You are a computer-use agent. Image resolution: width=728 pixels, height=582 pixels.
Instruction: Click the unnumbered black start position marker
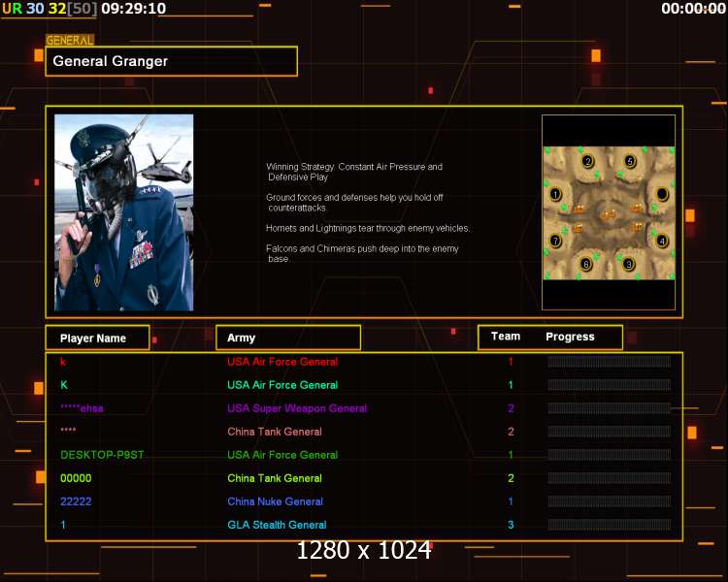(x=662, y=194)
